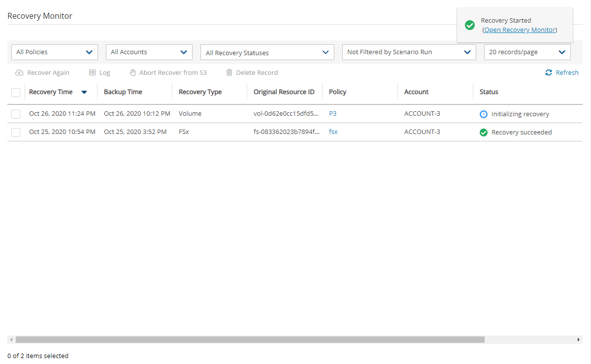Click the scrollbar right arrow
The image size is (591, 364).
(x=579, y=340)
